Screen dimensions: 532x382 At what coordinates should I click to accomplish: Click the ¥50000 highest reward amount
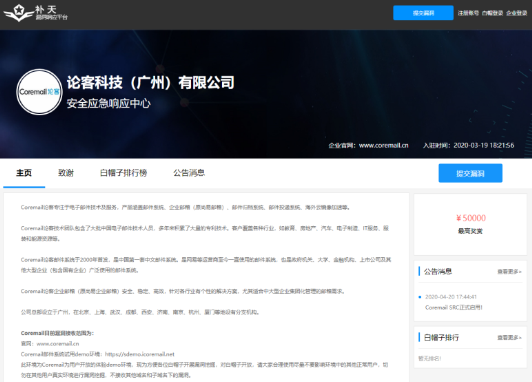(x=471, y=218)
